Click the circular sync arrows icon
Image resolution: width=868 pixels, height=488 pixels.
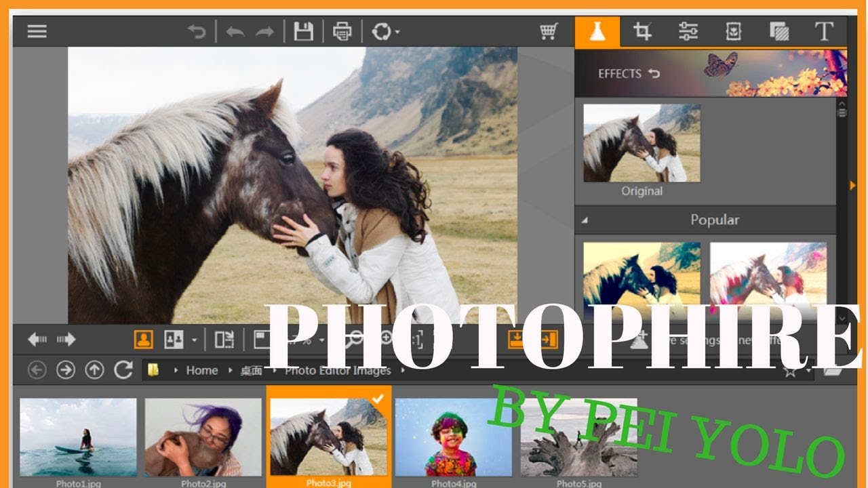382,31
